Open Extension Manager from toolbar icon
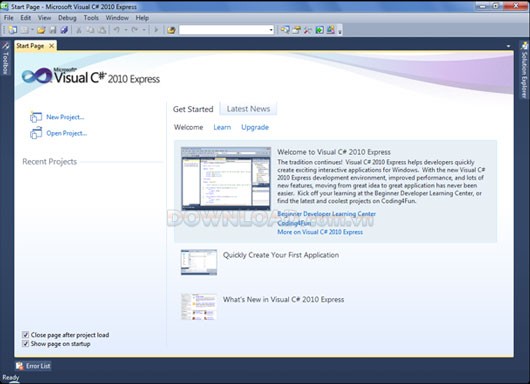Screen dimensions: 530x384 (x=331, y=30)
